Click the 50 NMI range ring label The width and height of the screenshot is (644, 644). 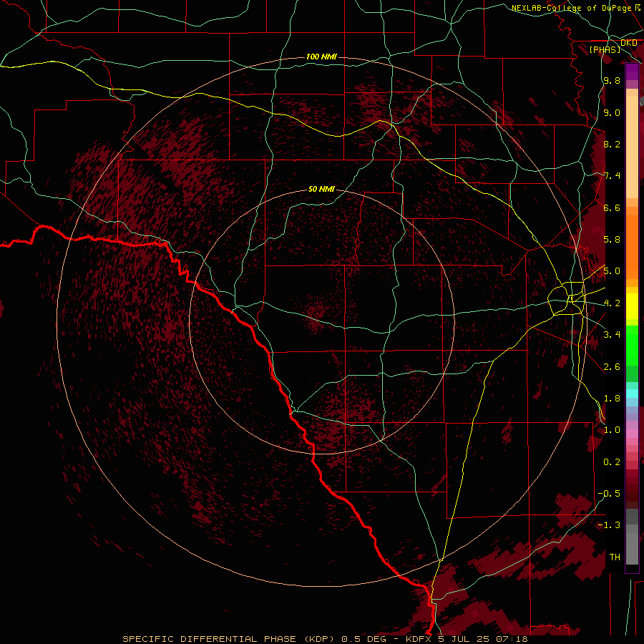point(321,189)
